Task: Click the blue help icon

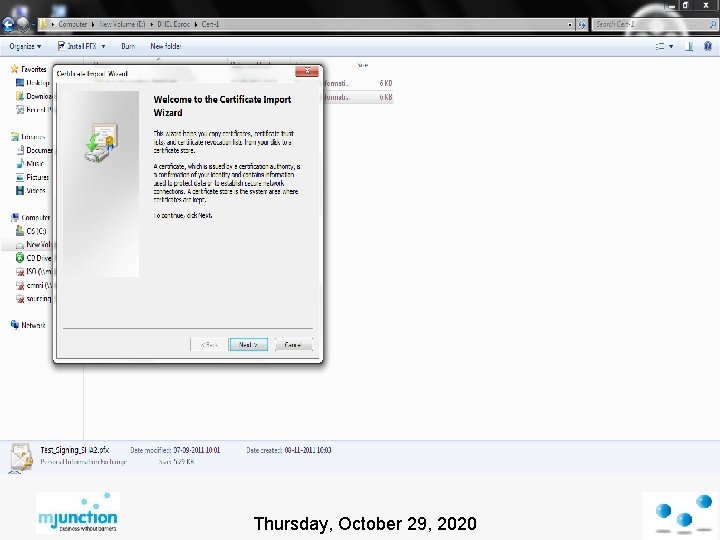Action: tap(708, 46)
